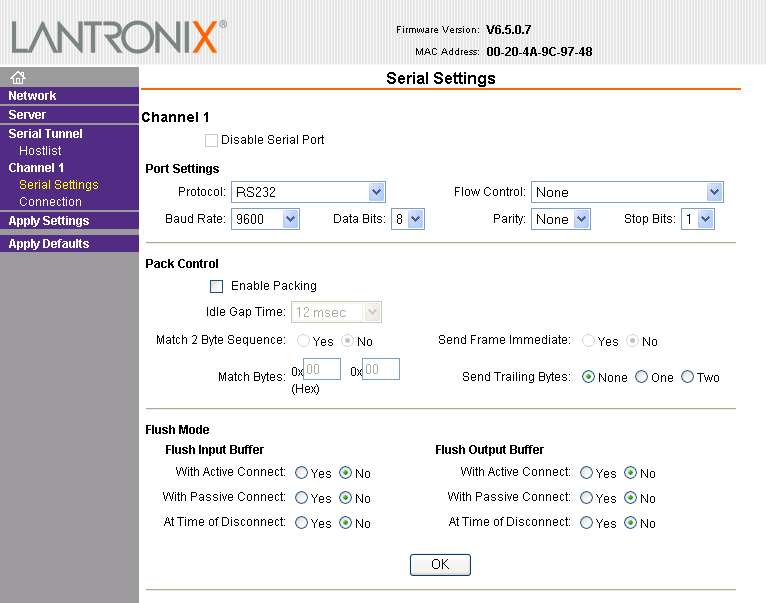
Task: Open Connection settings in sidebar
Action: tap(50, 202)
